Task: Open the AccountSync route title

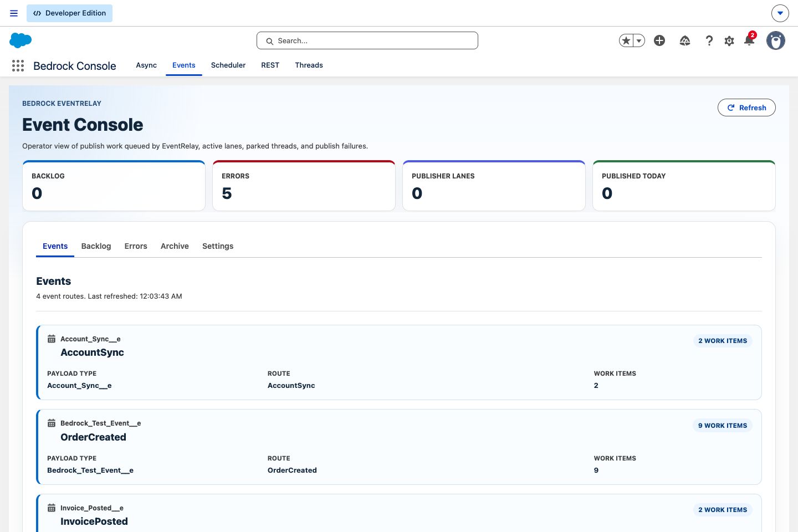Action: (93, 352)
